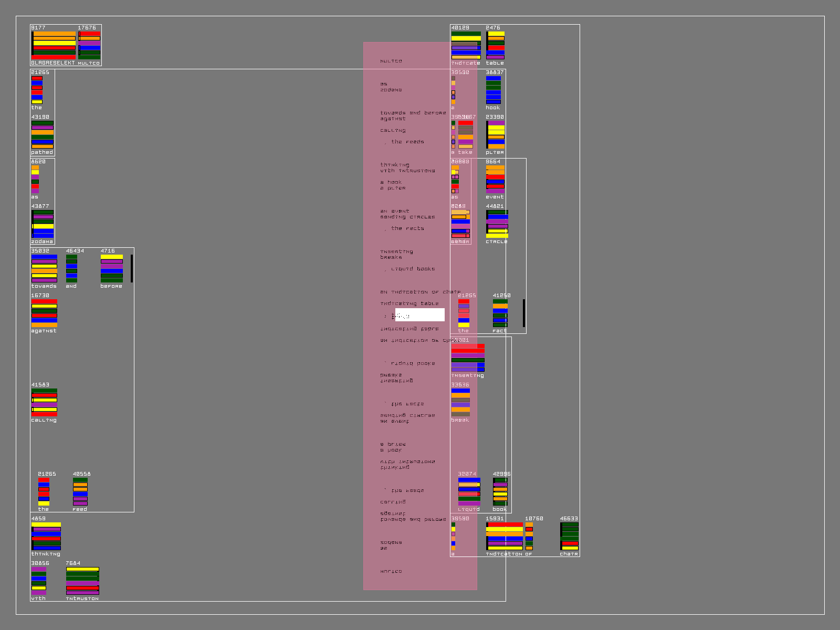Click the 'hook' color block

[x=493, y=90]
